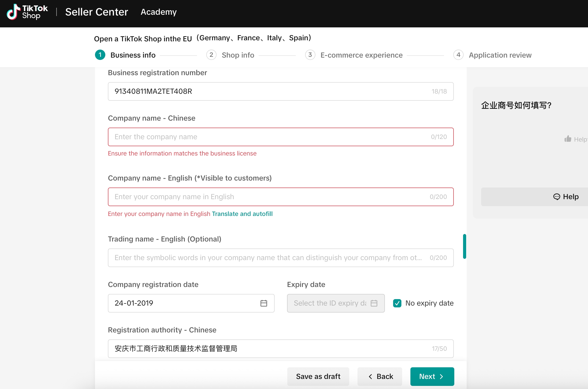Screen dimensions: 588x389
Task: Click Save as draft button
Action: point(318,376)
